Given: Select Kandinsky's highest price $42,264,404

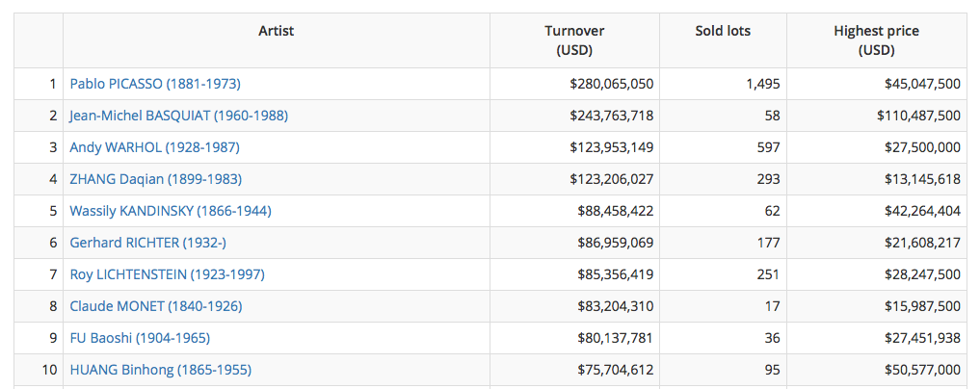Looking at the screenshot, I should tap(922, 211).
